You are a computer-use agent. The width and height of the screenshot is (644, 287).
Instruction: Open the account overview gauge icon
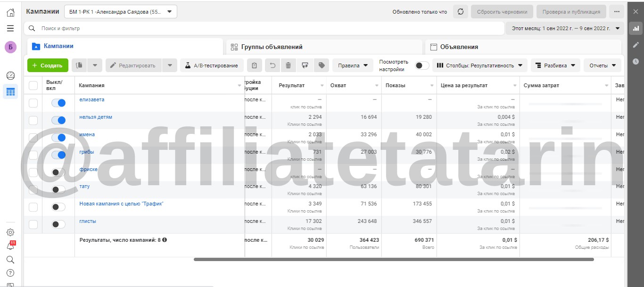coord(10,75)
